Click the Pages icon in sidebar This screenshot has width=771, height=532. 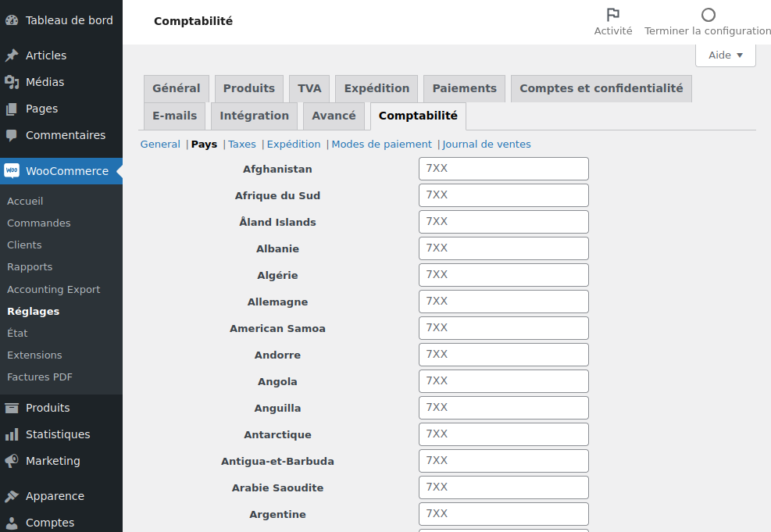(12, 109)
